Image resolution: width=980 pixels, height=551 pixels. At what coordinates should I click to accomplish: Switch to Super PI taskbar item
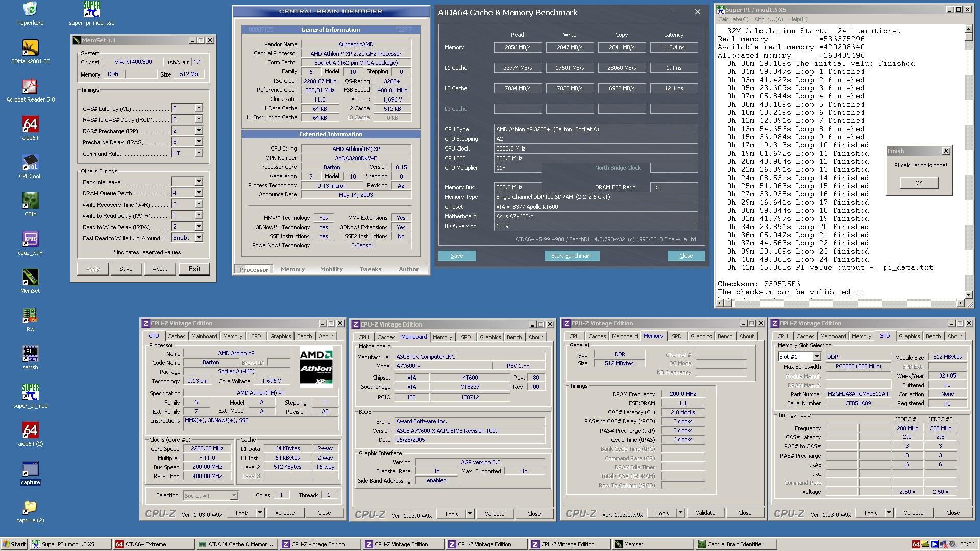(x=70, y=544)
